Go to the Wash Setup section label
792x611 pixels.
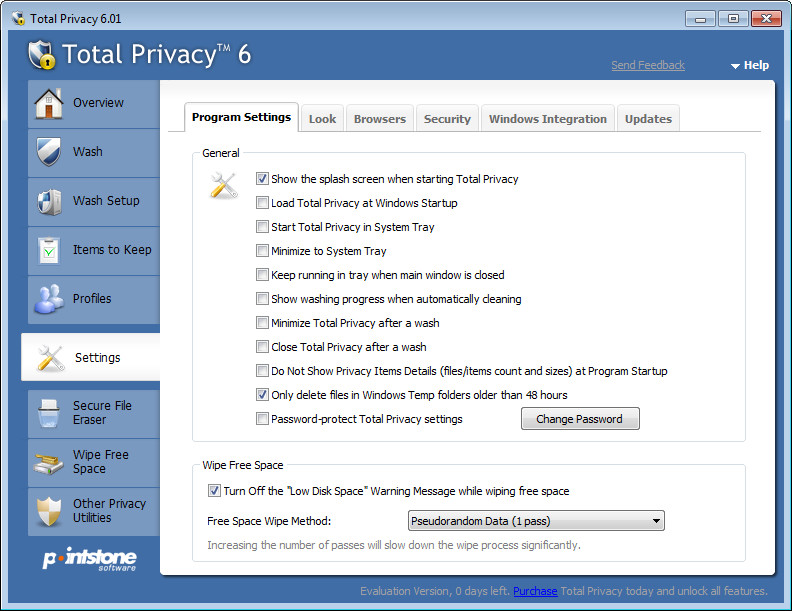click(106, 201)
